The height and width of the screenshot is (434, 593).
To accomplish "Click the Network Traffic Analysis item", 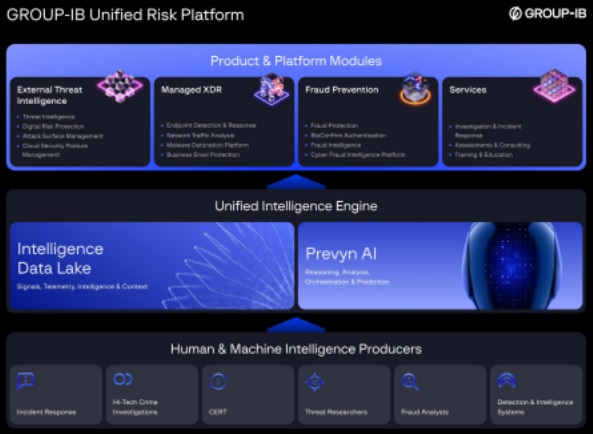I will coord(200,135).
